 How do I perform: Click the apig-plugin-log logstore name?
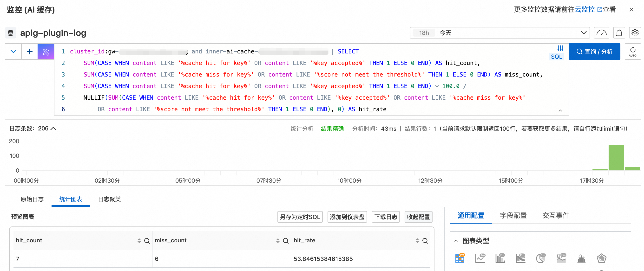tap(53, 33)
